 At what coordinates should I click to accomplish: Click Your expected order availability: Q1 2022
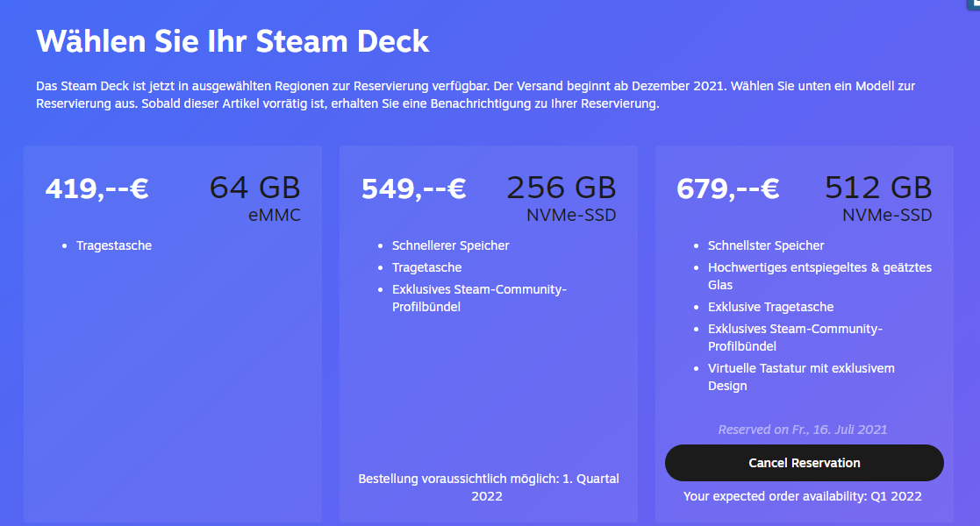click(x=803, y=496)
